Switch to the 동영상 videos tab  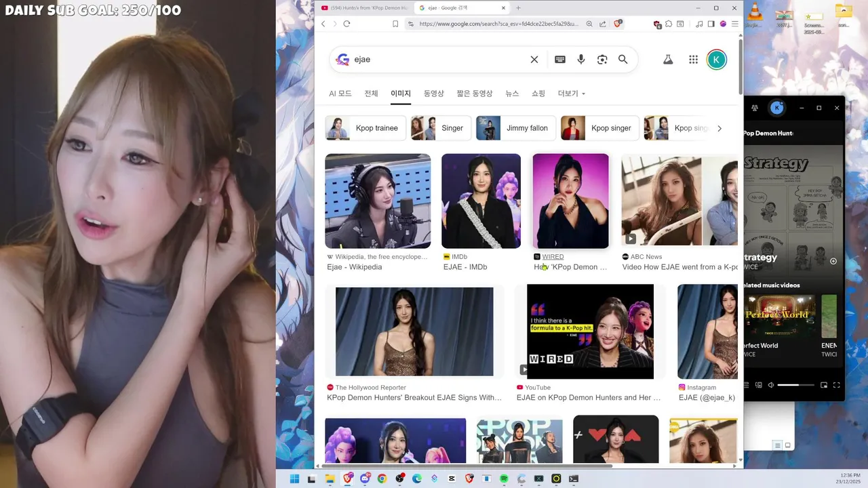click(x=434, y=94)
